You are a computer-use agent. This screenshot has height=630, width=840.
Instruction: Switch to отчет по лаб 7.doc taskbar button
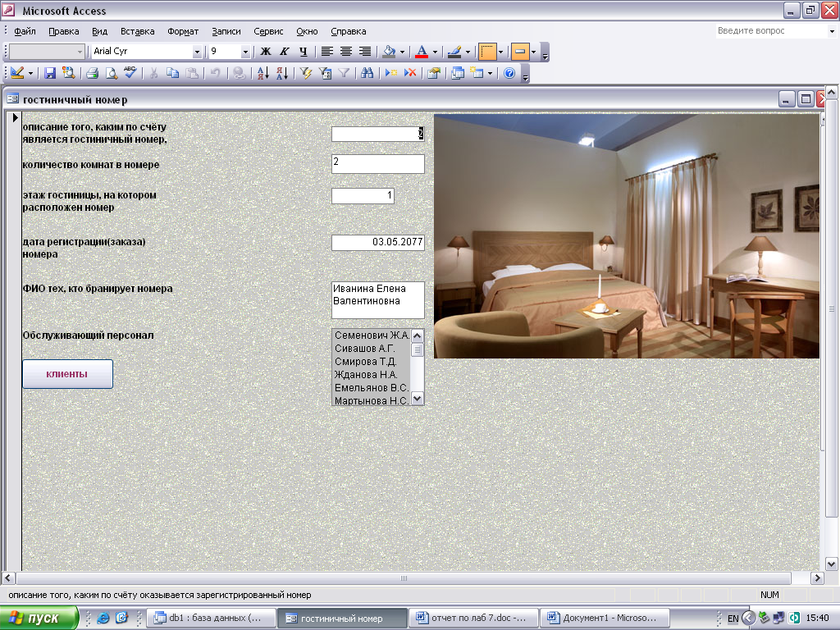tap(473, 618)
